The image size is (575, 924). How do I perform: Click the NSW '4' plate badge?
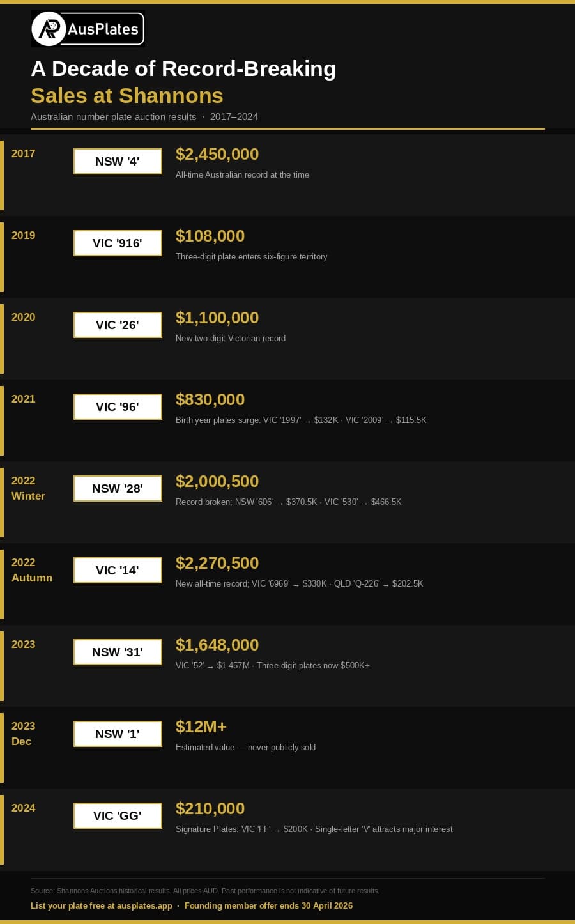click(118, 162)
